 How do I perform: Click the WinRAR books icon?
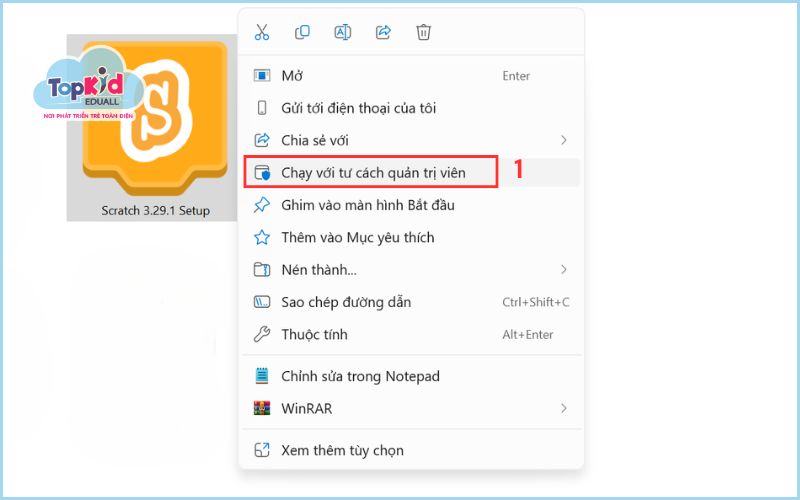pos(262,409)
